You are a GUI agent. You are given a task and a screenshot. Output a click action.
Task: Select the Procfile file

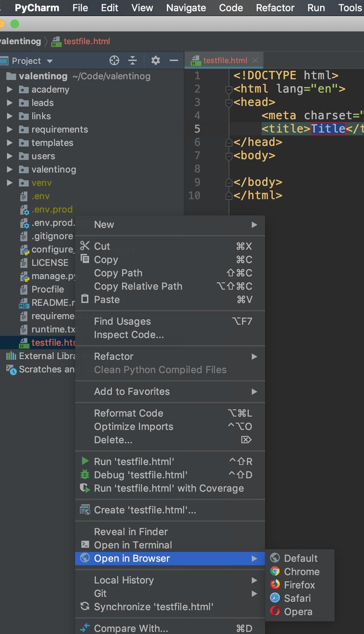pyautogui.click(x=48, y=290)
